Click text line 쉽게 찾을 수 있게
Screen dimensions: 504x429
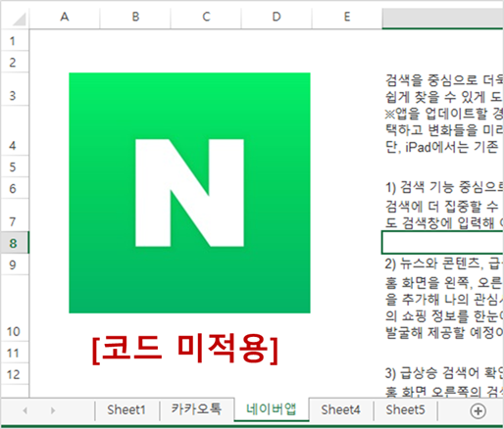point(444,97)
